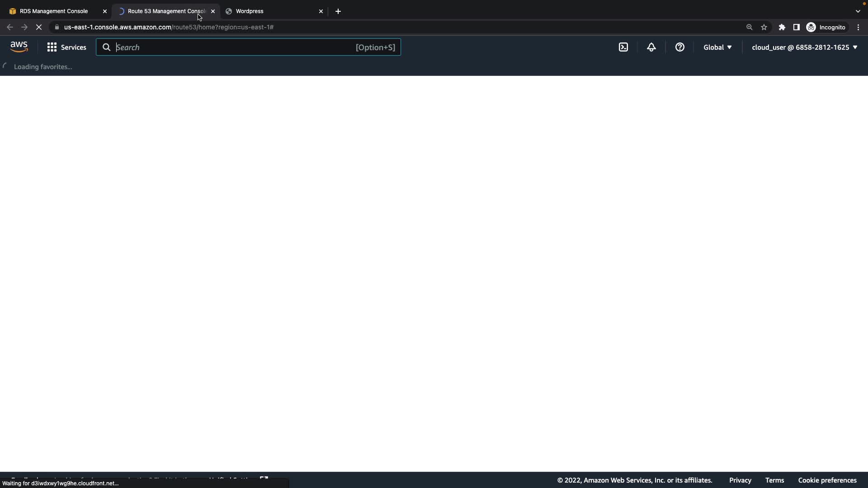This screenshot has height=488, width=868.
Task: Switch to the Wordpress tab
Action: tap(271, 11)
